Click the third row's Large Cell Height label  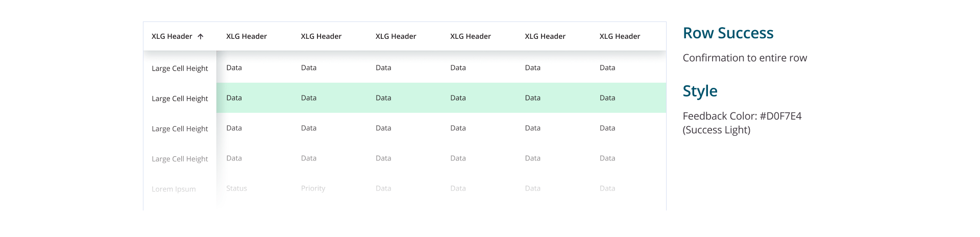[180, 129]
